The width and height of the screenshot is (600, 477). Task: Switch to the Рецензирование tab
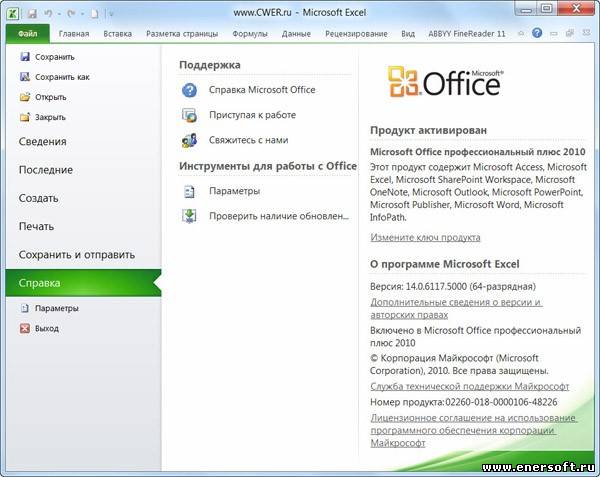point(356,34)
